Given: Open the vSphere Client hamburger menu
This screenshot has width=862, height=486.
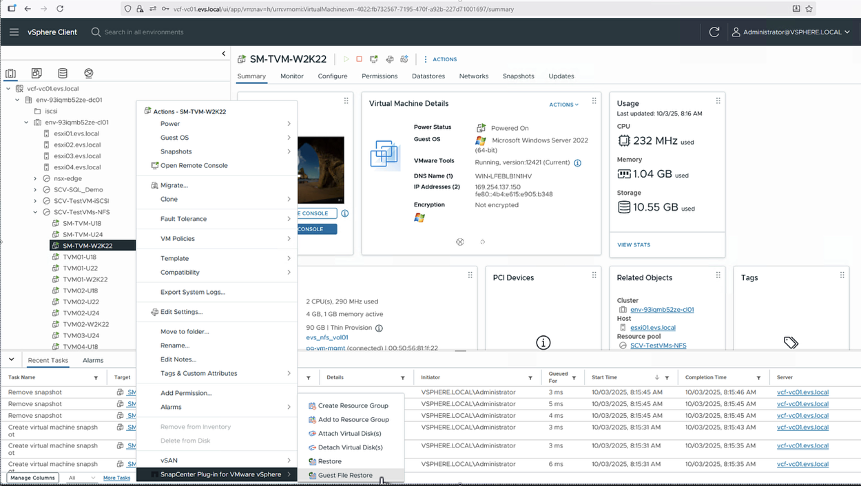Looking at the screenshot, I should tap(14, 32).
